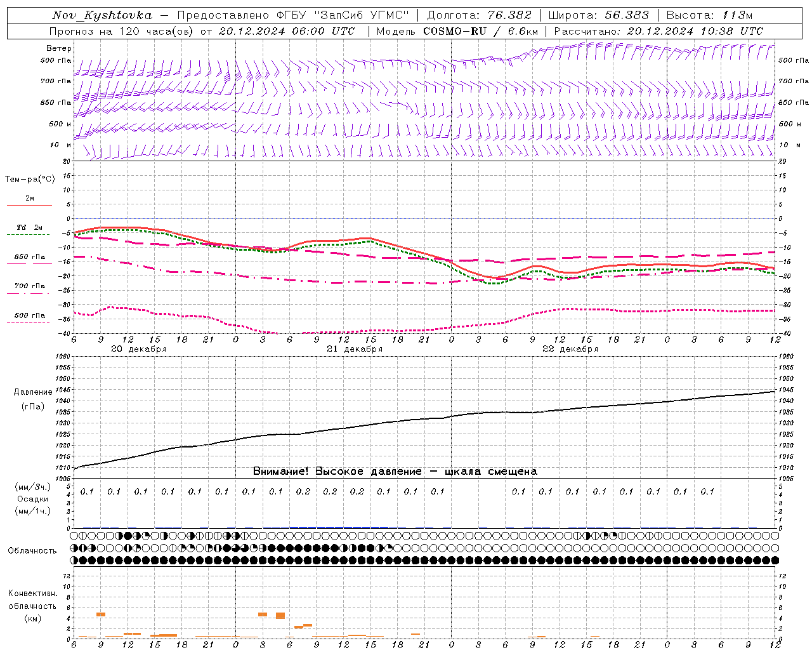The height and width of the screenshot is (650, 812).
Task: Select the Осадки precipitation label
Action: coord(33,499)
